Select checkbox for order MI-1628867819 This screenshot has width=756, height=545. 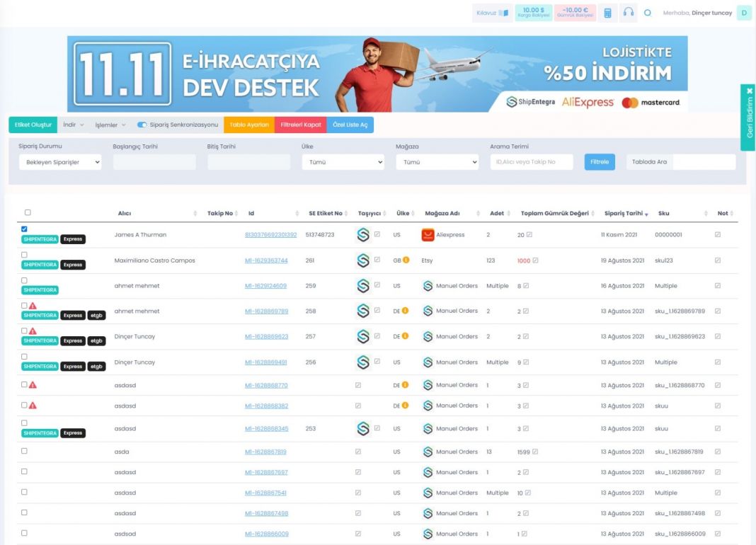[x=24, y=451]
